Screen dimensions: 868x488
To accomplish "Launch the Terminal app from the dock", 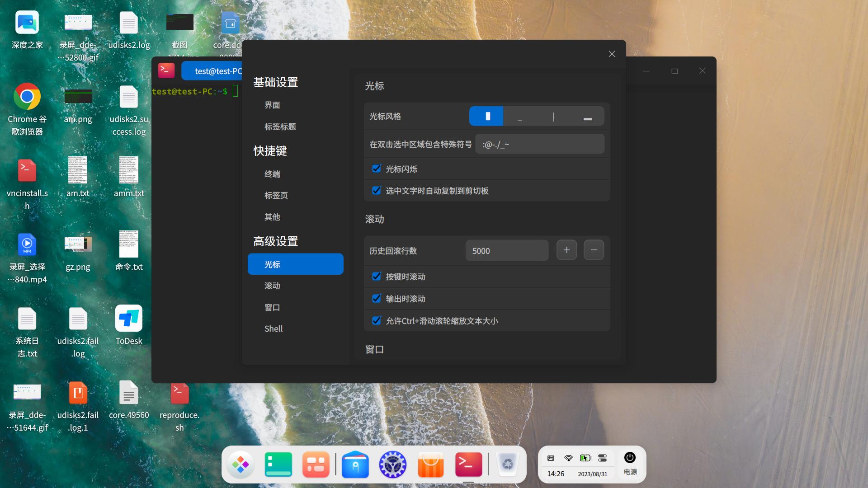I will [468, 464].
